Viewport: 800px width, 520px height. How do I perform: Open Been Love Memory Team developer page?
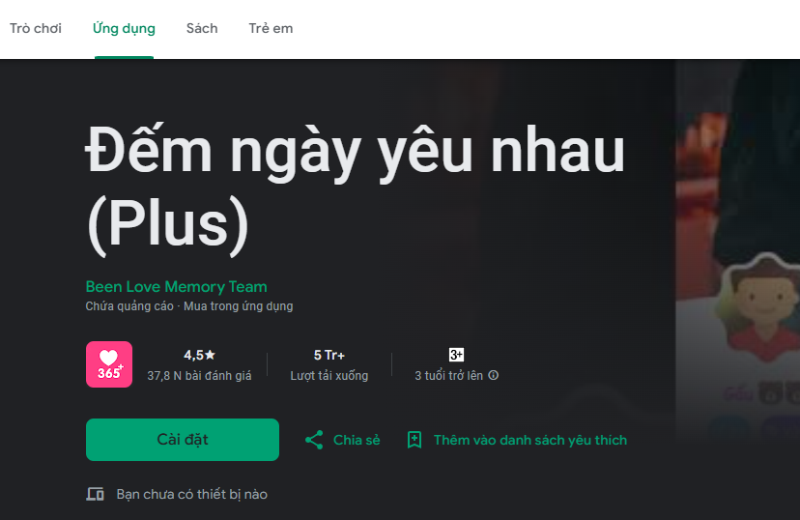click(177, 287)
